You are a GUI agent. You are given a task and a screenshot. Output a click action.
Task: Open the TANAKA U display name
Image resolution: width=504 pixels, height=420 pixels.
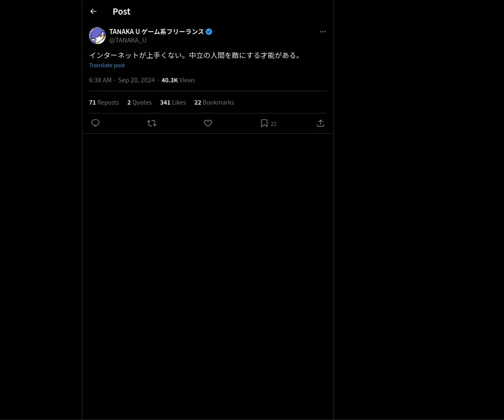coord(156,31)
